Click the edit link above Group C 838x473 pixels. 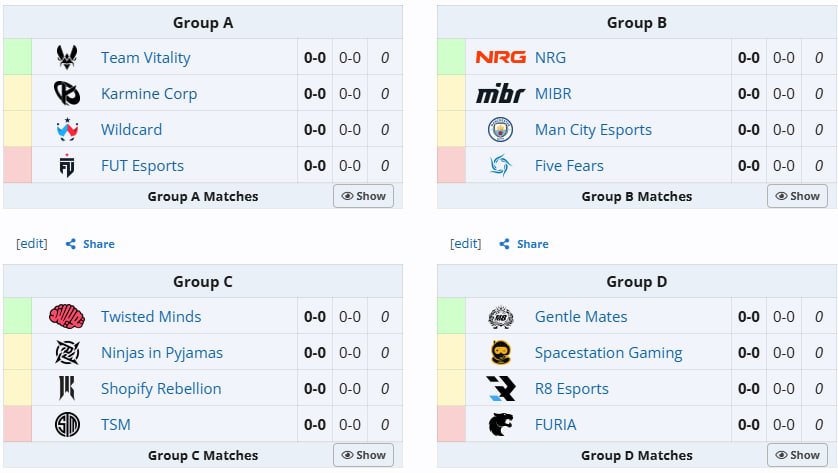[x=31, y=244]
